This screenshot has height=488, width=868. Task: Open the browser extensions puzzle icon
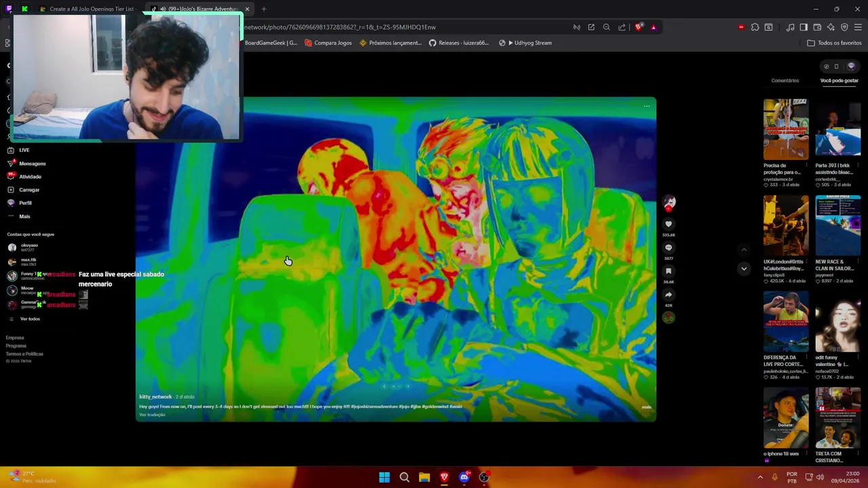pyautogui.click(x=755, y=27)
